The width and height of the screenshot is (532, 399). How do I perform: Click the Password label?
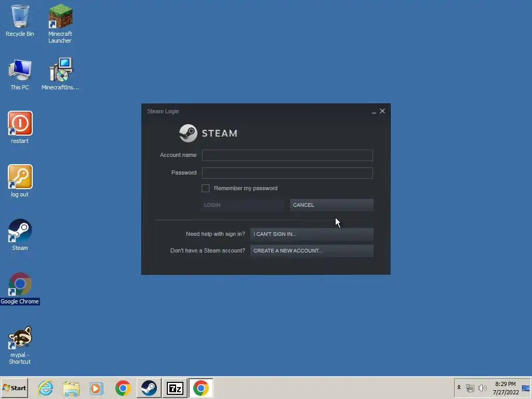click(x=184, y=172)
